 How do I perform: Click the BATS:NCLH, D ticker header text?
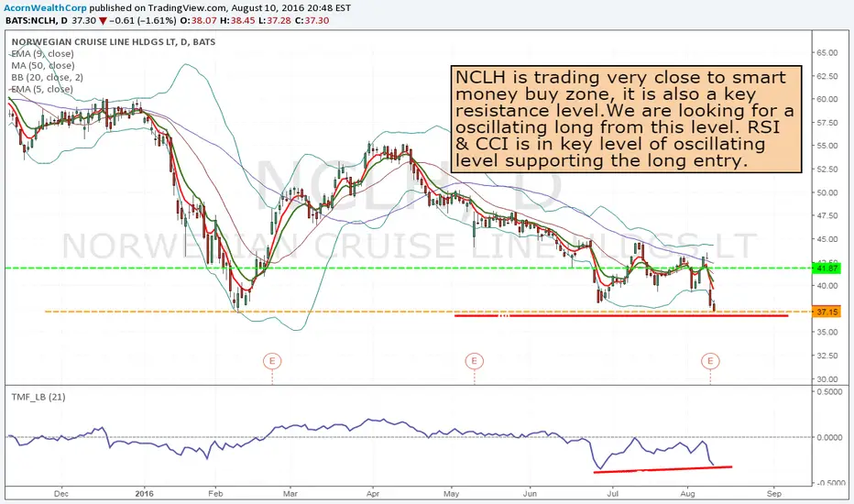pos(37,21)
